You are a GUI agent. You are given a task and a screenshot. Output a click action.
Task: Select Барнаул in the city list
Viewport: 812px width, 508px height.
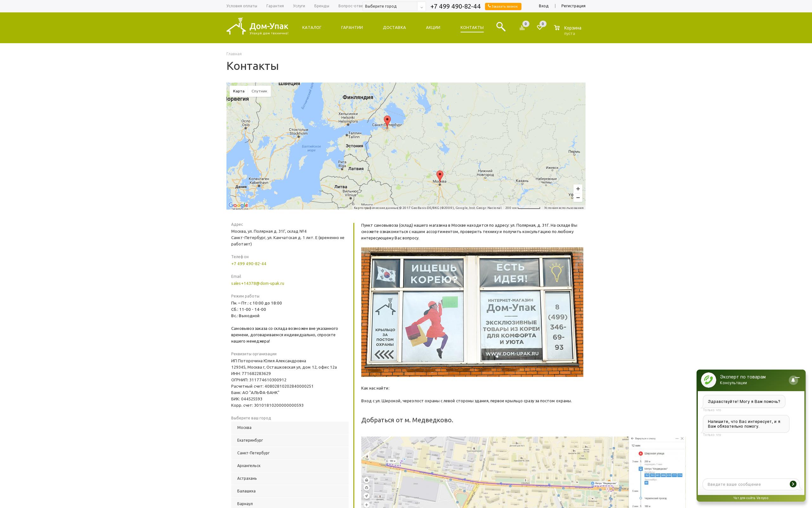point(290,503)
